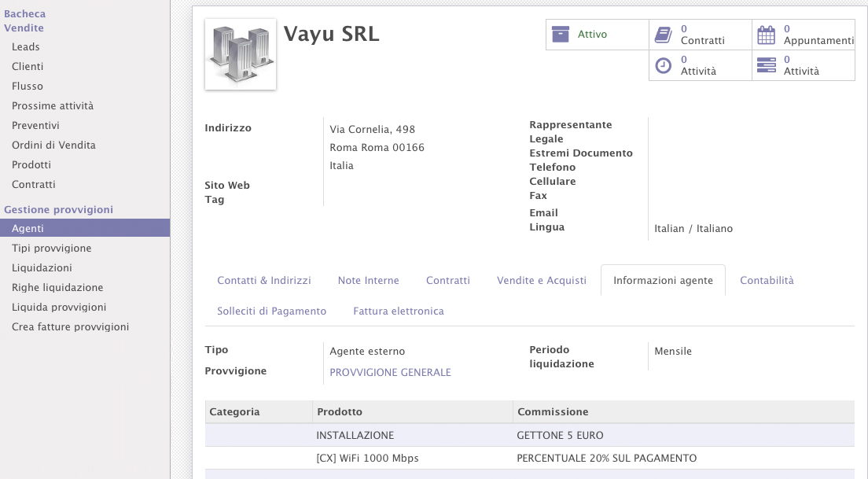Switch to Vendite e Acquisti tab

(542, 280)
